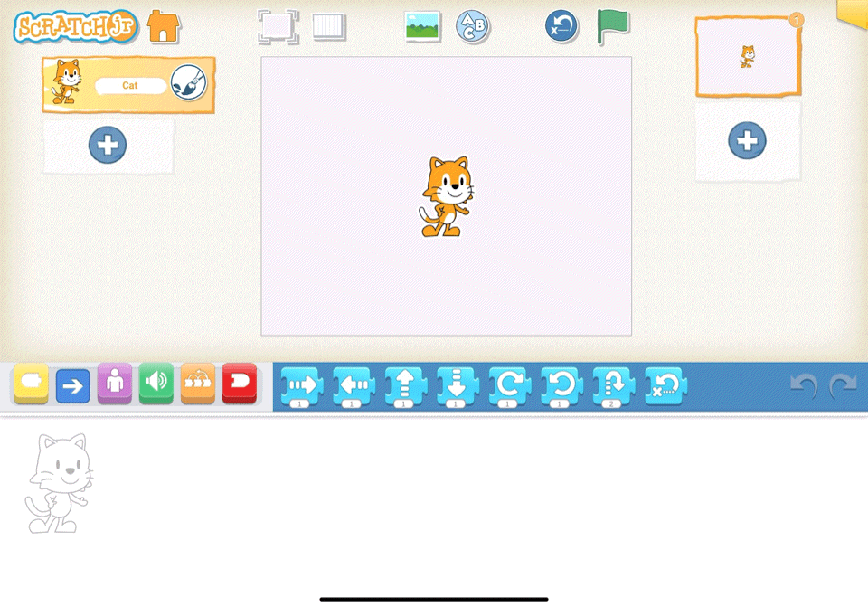Open the orange control blocks category
The height and width of the screenshot is (607, 868).
point(198,383)
